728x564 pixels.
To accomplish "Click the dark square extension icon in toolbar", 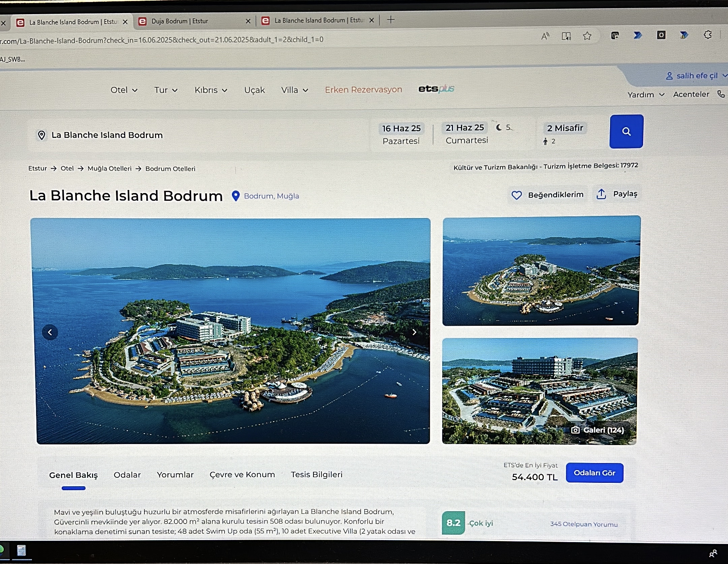I will click(661, 35).
